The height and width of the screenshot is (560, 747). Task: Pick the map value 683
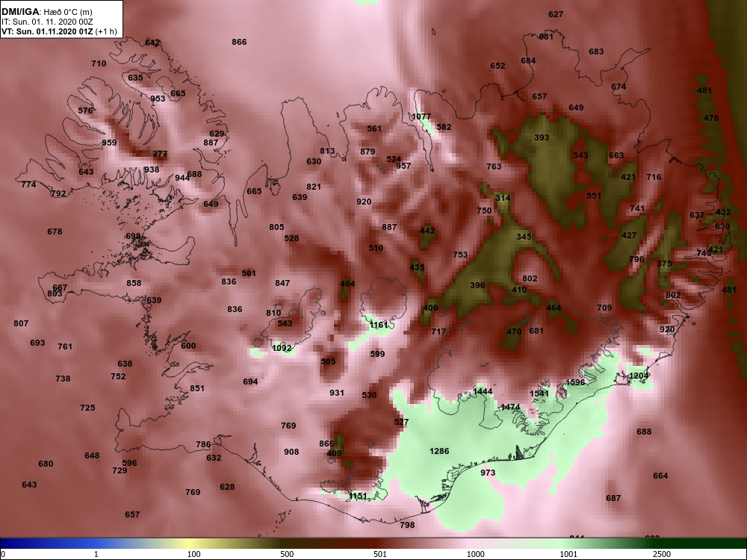coord(596,52)
